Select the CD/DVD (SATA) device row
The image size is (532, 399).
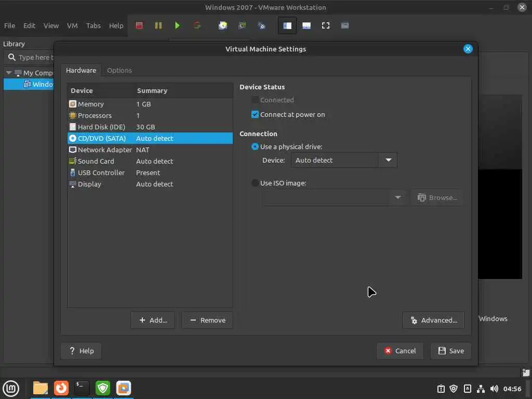(x=150, y=138)
